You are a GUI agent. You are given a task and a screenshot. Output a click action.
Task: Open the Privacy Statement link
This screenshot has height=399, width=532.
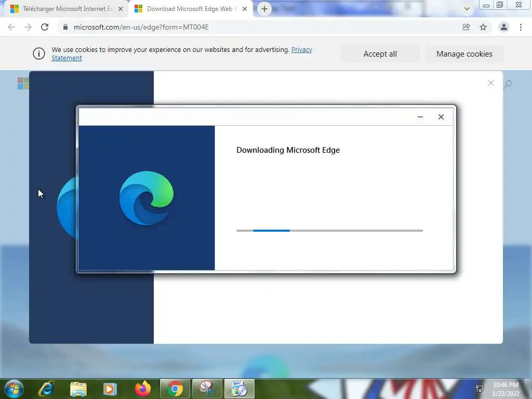click(181, 54)
